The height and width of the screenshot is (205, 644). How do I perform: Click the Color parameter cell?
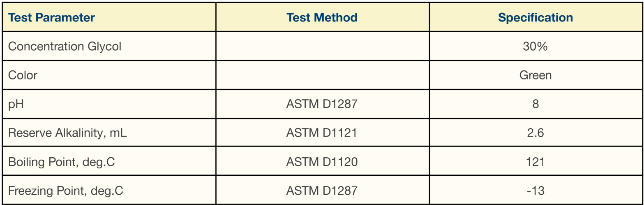tap(109, 75)
